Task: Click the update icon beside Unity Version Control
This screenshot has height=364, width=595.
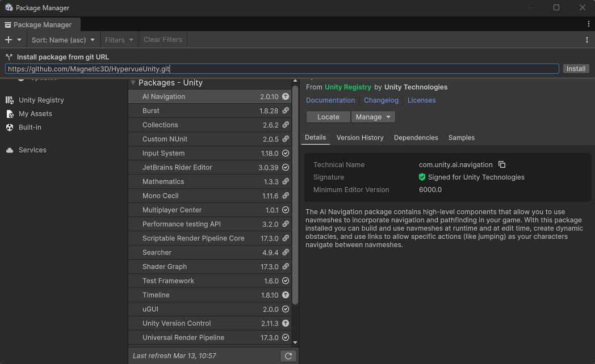Action: click(286, 323)
